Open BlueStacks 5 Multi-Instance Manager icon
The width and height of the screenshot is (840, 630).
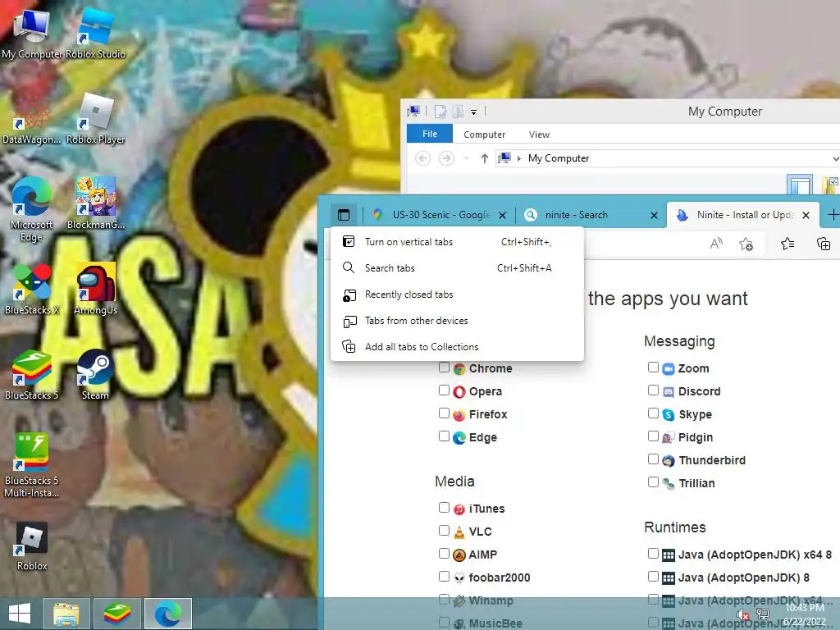[32, 465]
